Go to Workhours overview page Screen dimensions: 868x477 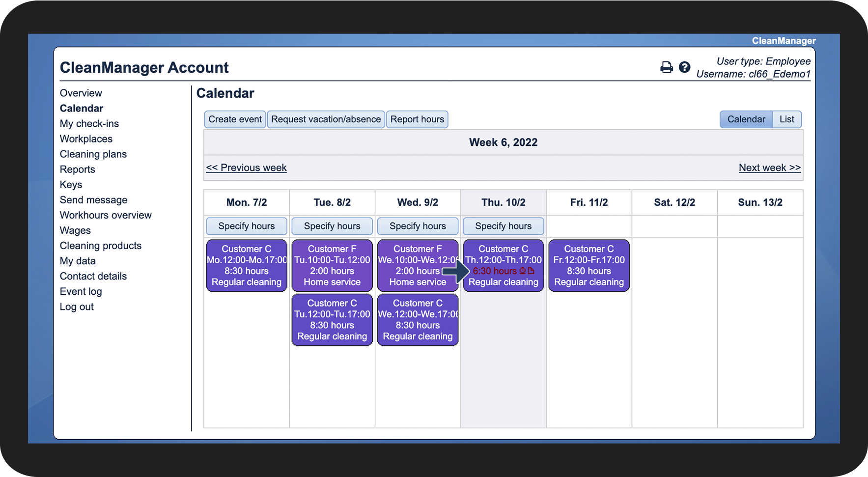106,215
